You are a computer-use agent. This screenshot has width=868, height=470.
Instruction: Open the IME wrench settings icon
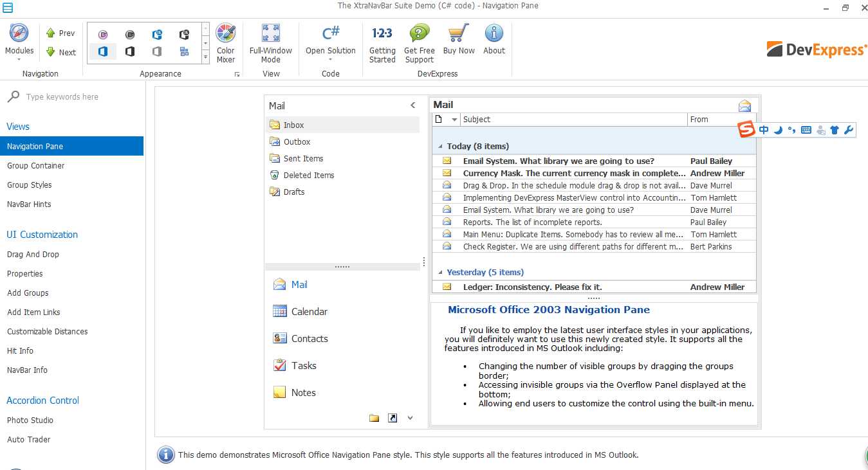[x=849, y=131]
